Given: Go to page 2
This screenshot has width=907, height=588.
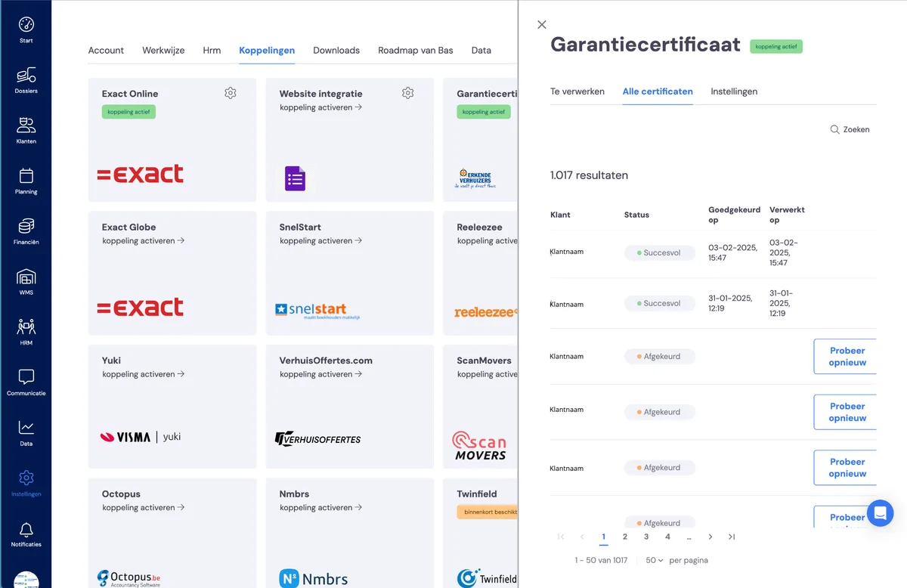Looking at the screenshot, I should pyautogui.click(x=625, y=537).
